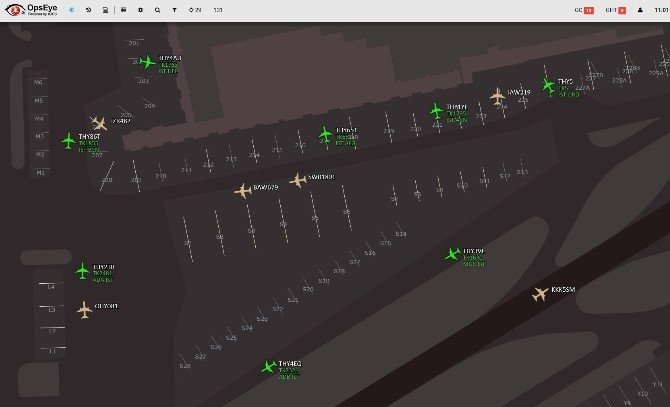The image size is (670, 407).
Task: Select the tan KKK5SM aircraft icon on runway
Action: point(540,294)
